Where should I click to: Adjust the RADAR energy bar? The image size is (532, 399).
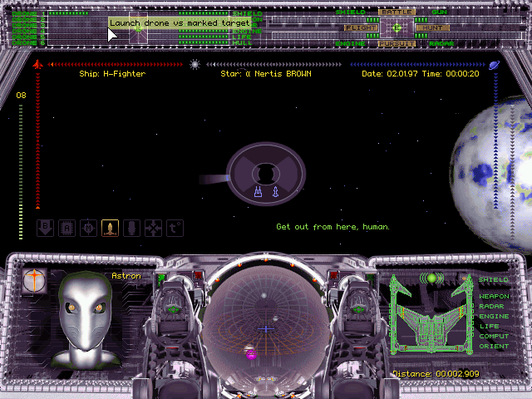[468, 36]
